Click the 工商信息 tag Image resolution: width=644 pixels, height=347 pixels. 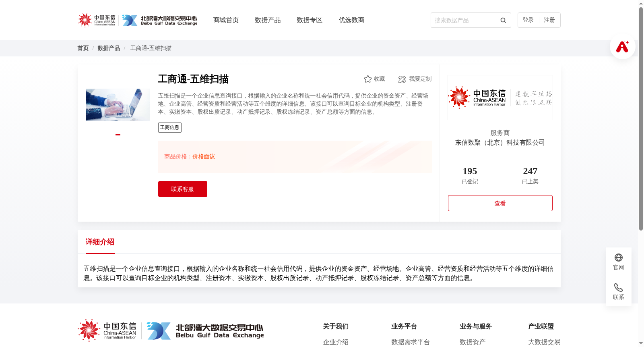click(170, 127)
